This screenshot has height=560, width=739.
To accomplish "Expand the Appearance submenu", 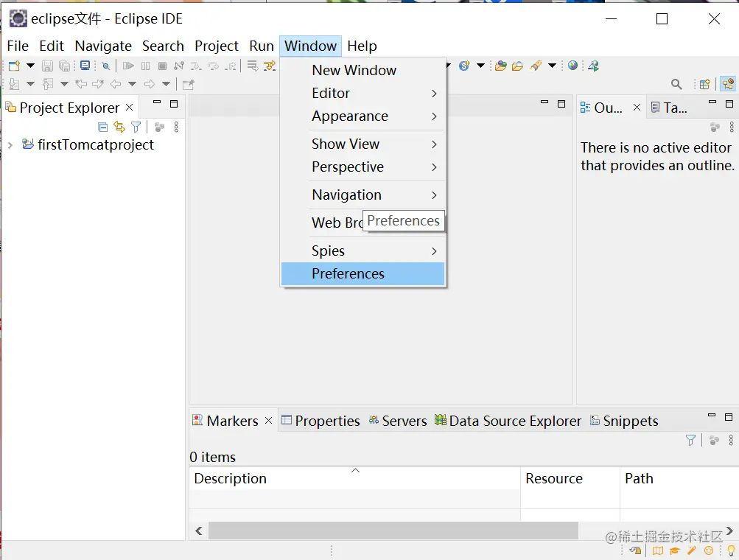I will (x=363, y=116).
